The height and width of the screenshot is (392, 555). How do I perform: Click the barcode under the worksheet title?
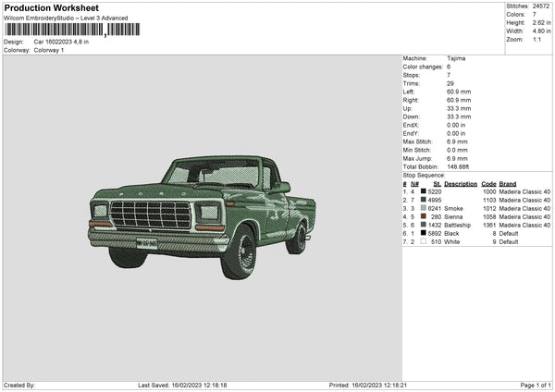[x=55, y=30]
